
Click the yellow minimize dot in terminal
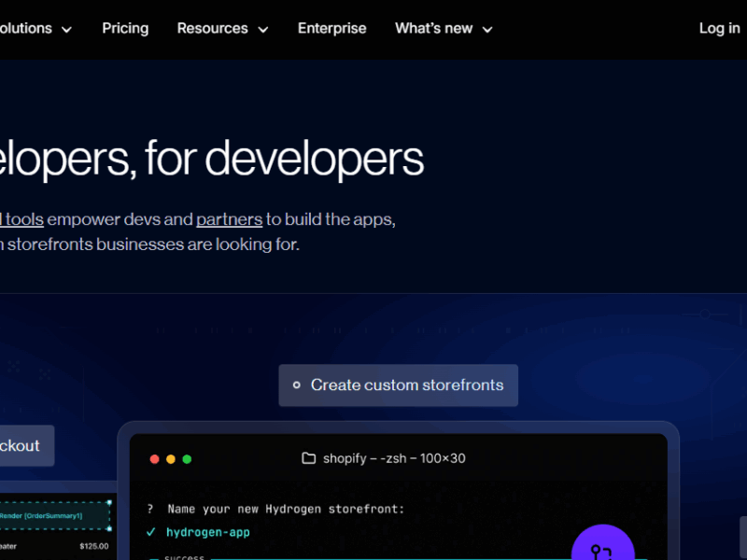pyautogui.click(x=171, y=459)
